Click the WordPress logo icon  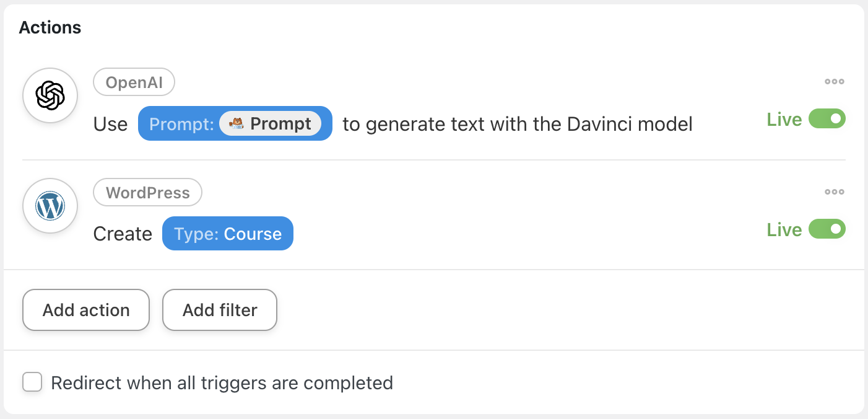coord(50,206)
